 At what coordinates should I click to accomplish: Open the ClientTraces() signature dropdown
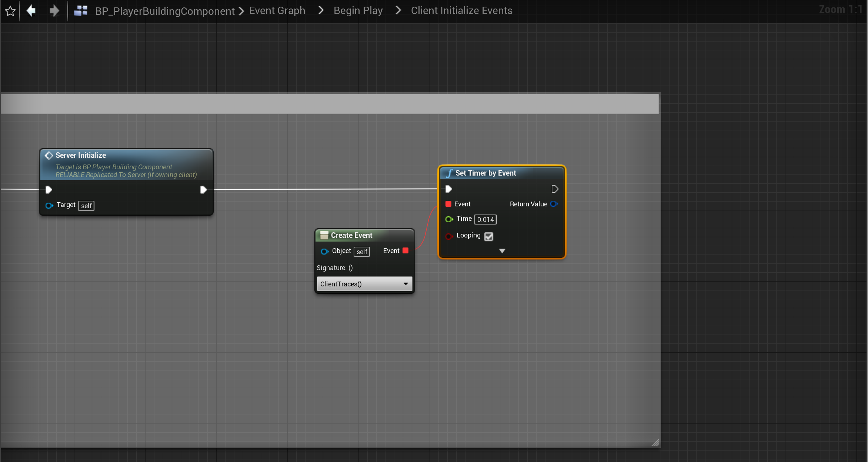(364, 284)
